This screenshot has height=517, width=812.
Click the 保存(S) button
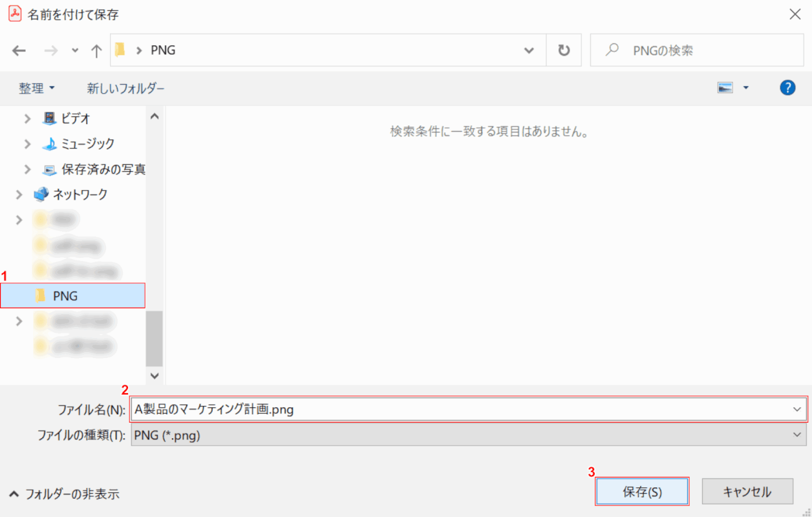642,492
